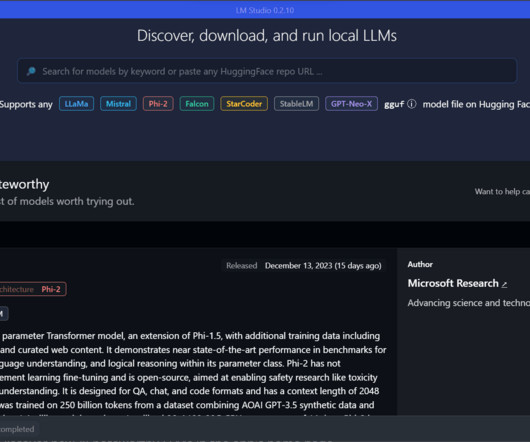Select the Phi-2 tag in supported list
Image resolution: width=530 pixels, height=442 pixels.
[x=158, y=104]
